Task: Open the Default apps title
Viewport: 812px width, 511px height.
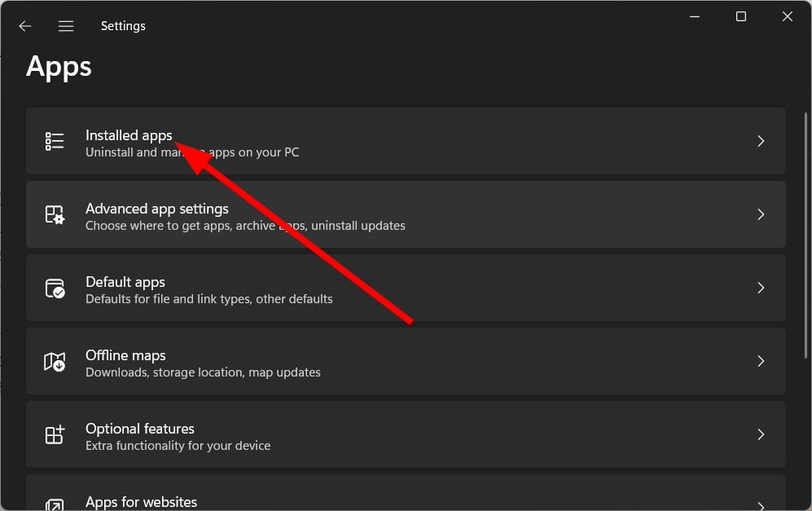Action: [x=125, y=282]
